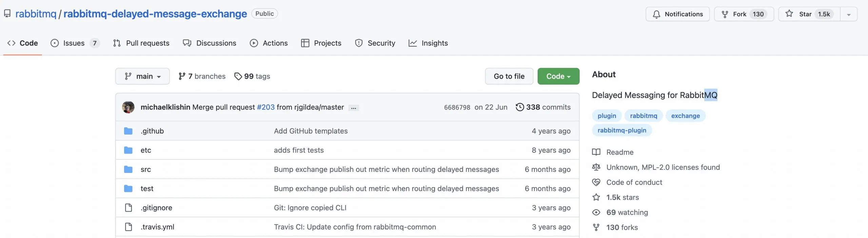Expand the main branch selector
Screen dimensions: 868x238
click(x=142, y=76)
